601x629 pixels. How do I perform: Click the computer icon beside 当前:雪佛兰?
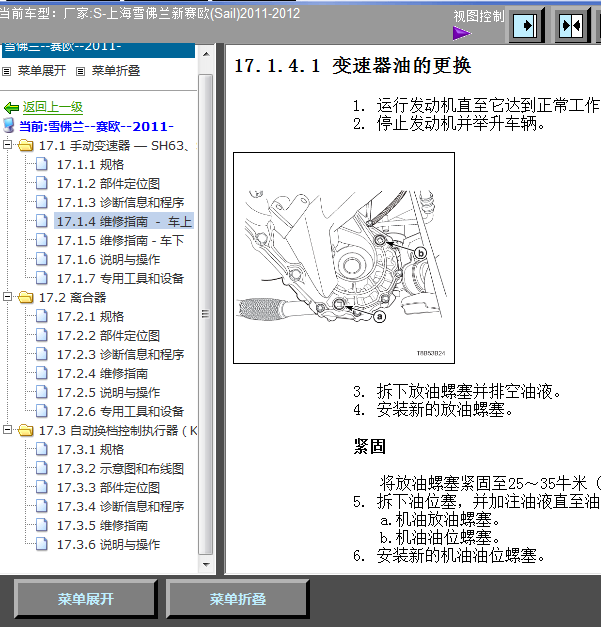tap(9, 126)
